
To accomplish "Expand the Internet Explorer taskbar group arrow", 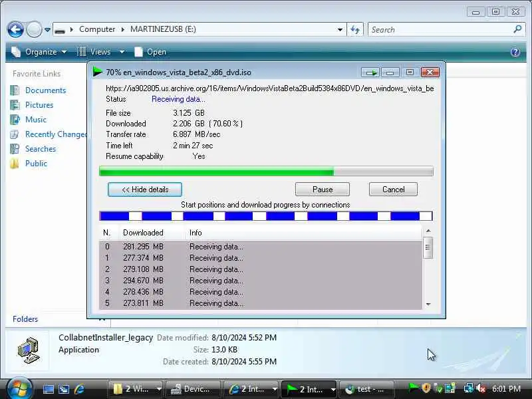I will pos(275,390).
